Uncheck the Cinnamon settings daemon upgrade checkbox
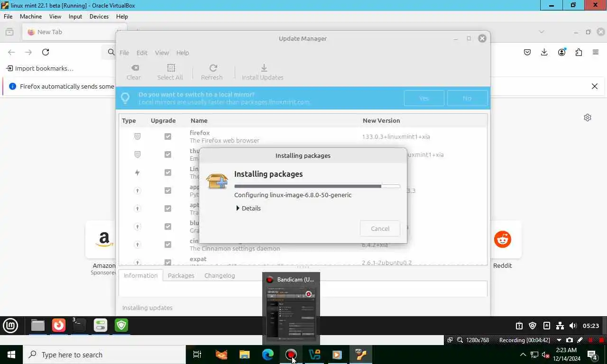This screenshot has width=607, height=364. point(167,245)
